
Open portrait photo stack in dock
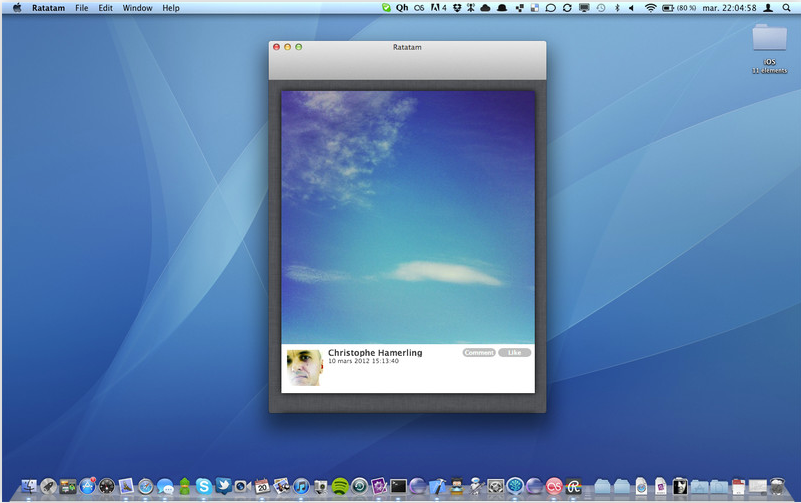click(x=680, y=486)
